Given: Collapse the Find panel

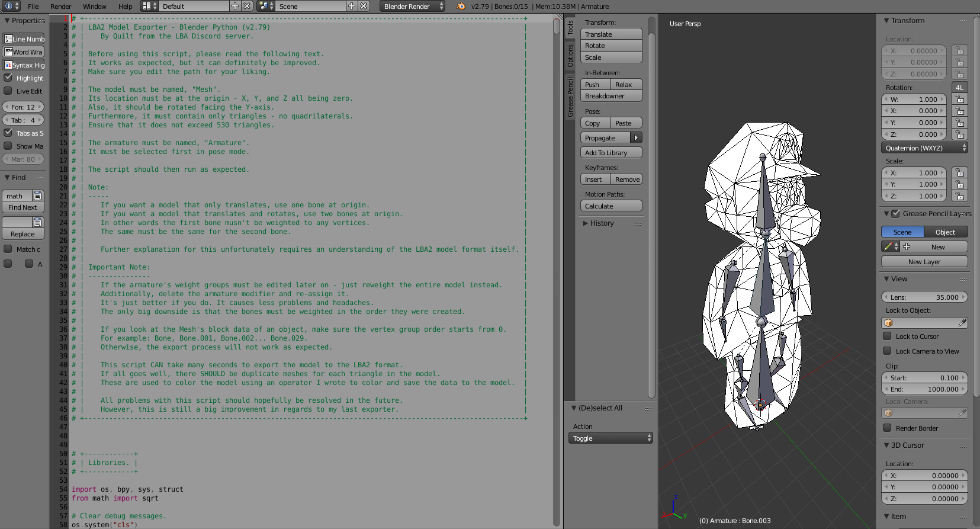Looking at the screenshot, I should (7, 178).
